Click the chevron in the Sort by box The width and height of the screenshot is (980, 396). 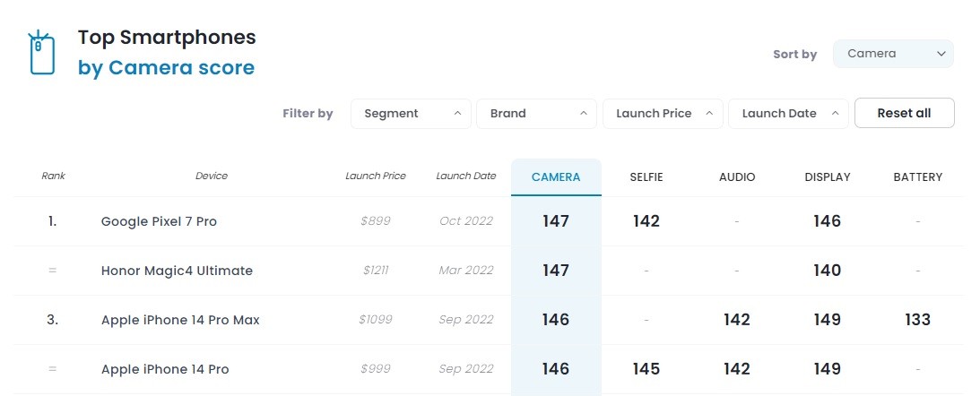941,54
